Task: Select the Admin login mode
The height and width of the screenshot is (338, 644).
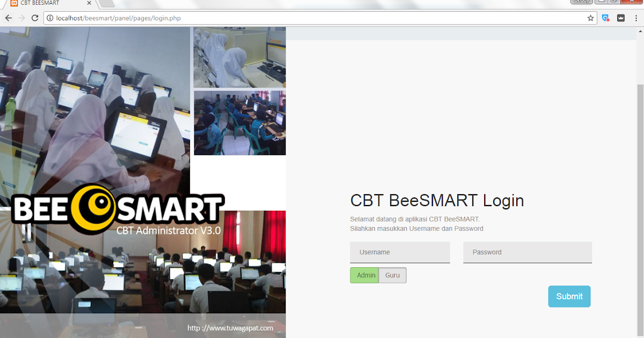Action: (364, 275)
